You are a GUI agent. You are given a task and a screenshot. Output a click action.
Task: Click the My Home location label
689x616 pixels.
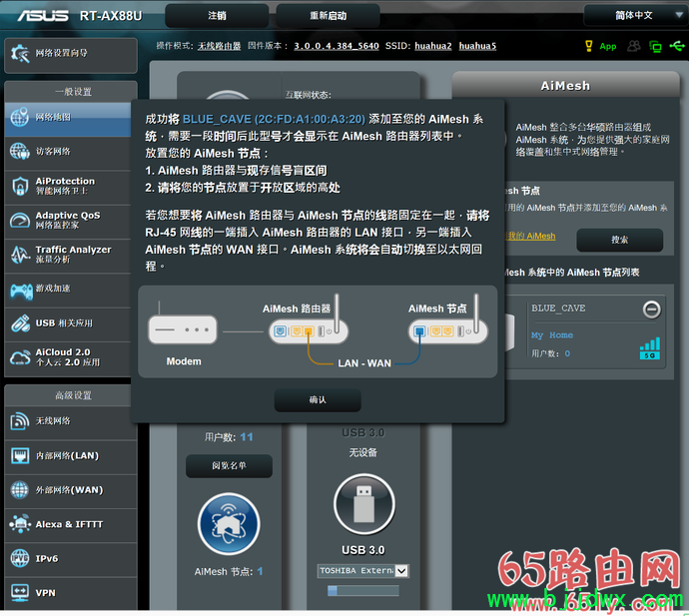[x=552, y=335]
